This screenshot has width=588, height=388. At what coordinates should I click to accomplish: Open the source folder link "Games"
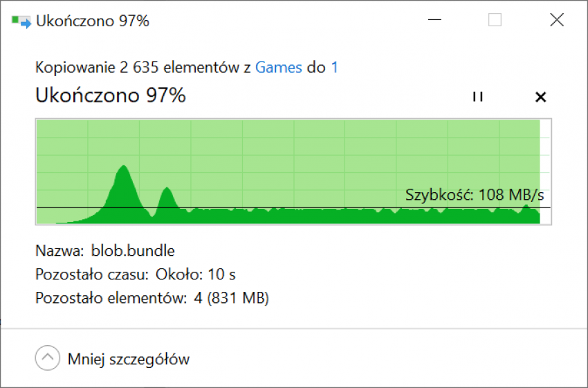[x=279, y=67]
